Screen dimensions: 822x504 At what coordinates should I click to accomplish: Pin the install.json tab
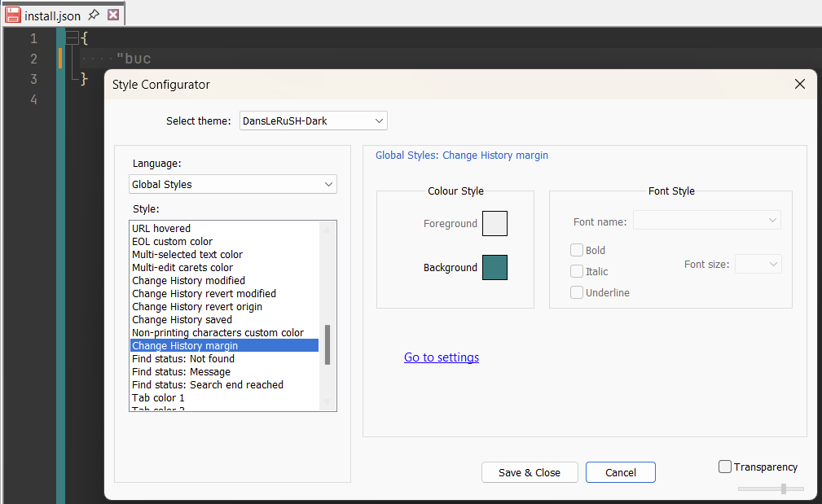(x=94, y=15)
